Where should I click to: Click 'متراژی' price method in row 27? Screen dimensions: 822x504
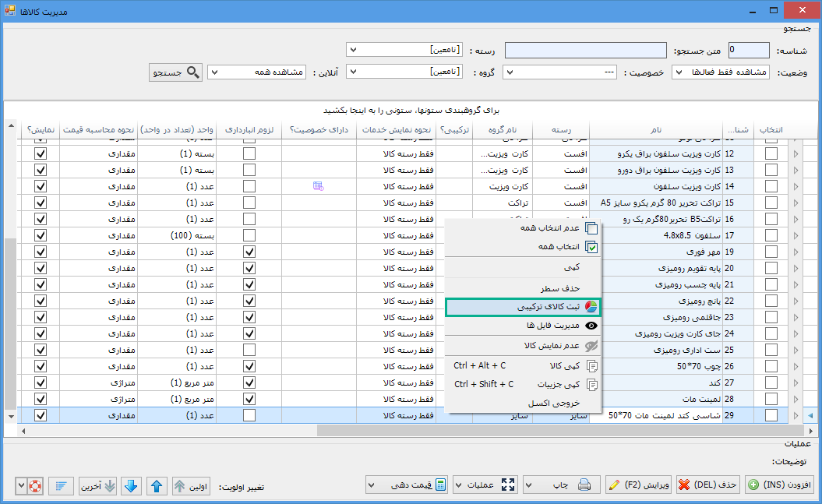[x=98, y=383]
